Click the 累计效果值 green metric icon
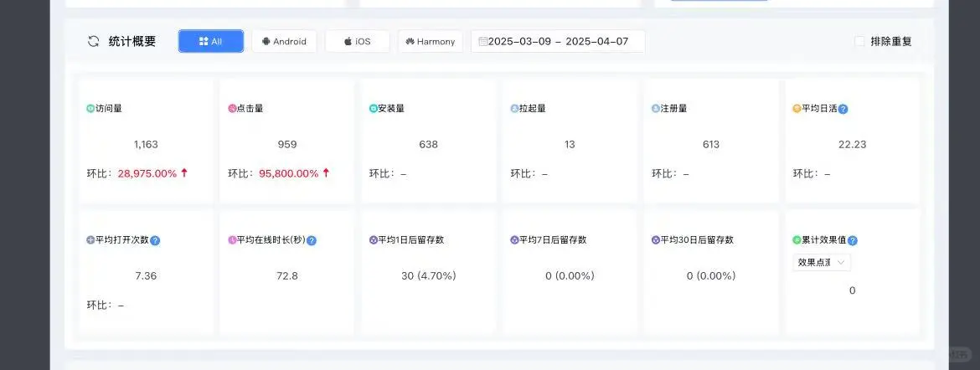This screenshot has width=980, height=370. (x=797, y=239)
